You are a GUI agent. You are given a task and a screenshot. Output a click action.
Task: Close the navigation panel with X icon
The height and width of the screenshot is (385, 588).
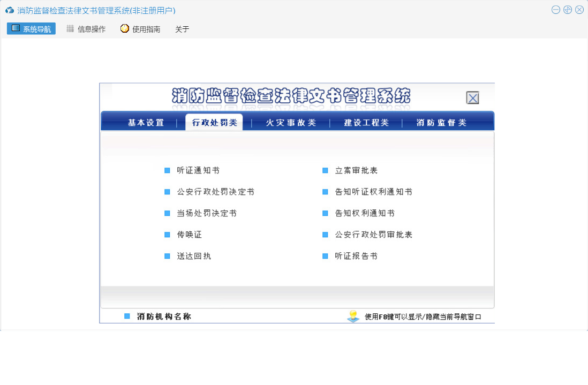coord(472,98)
